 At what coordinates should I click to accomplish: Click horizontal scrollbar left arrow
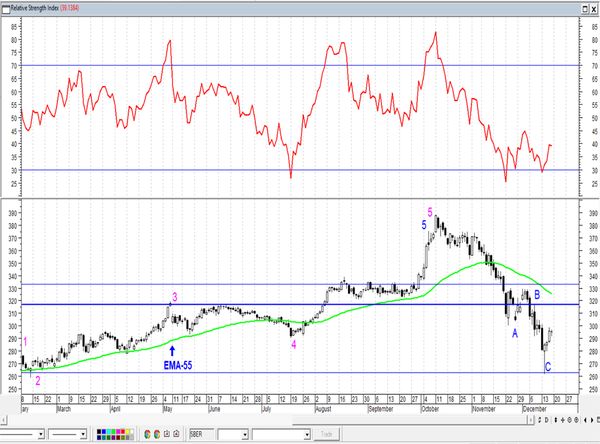coord(3,420)
